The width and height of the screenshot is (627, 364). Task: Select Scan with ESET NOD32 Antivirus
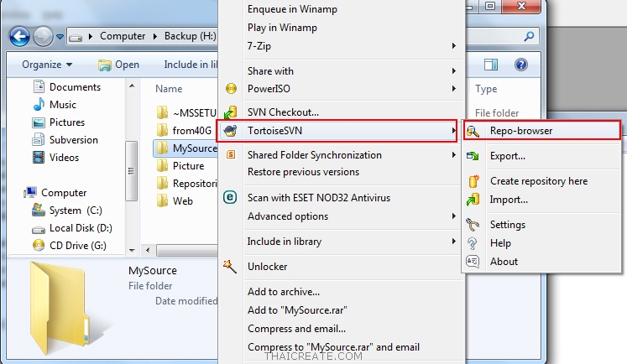coord(319,198)
